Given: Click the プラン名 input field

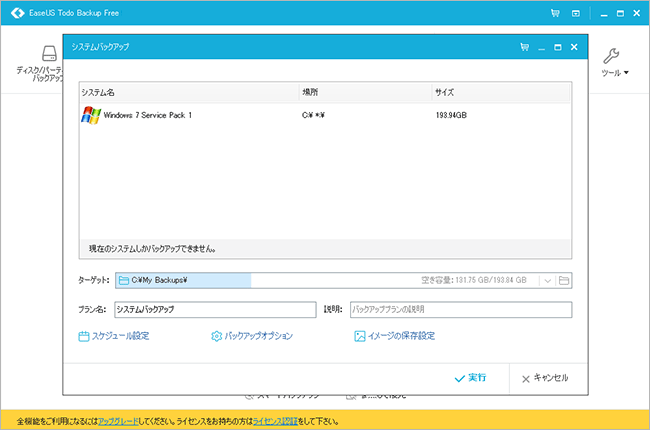Looking at the screenshot, I should (x=215, y=309).
